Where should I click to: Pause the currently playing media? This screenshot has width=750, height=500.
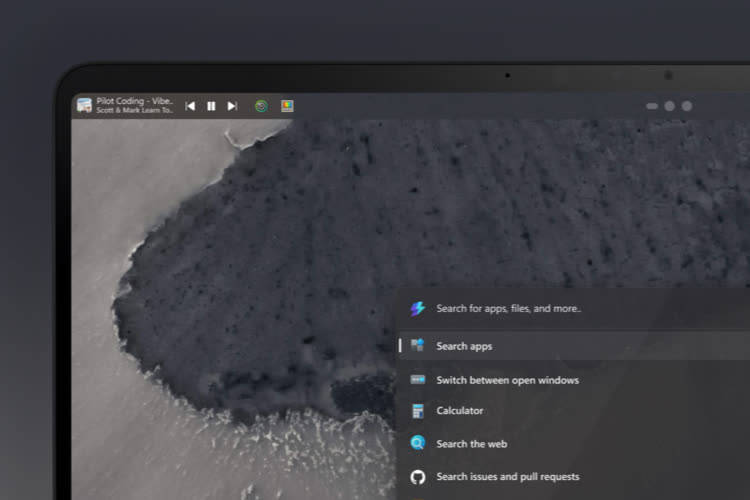211,106
